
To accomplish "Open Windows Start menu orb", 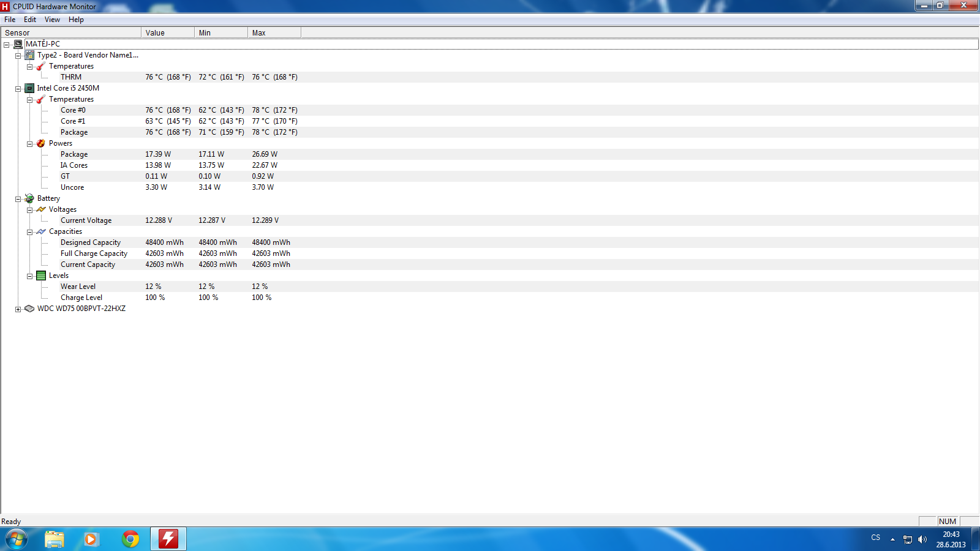I will tap(17, 539).
